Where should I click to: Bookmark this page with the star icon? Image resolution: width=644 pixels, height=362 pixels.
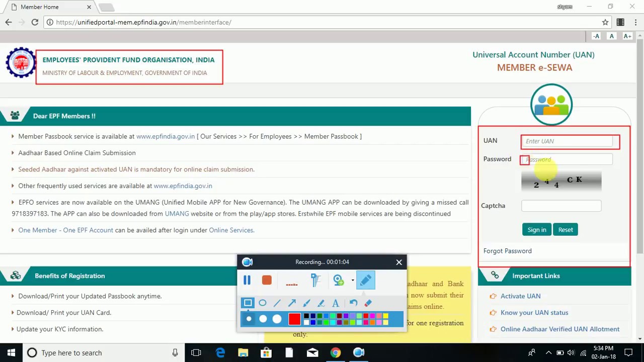click(605, 22)
